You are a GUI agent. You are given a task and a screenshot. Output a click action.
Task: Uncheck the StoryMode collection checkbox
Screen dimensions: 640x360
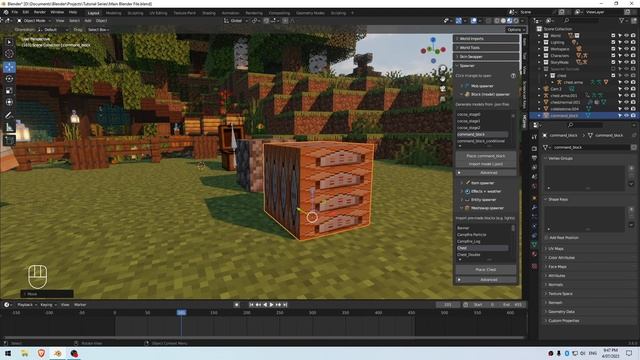coord(613,62)
